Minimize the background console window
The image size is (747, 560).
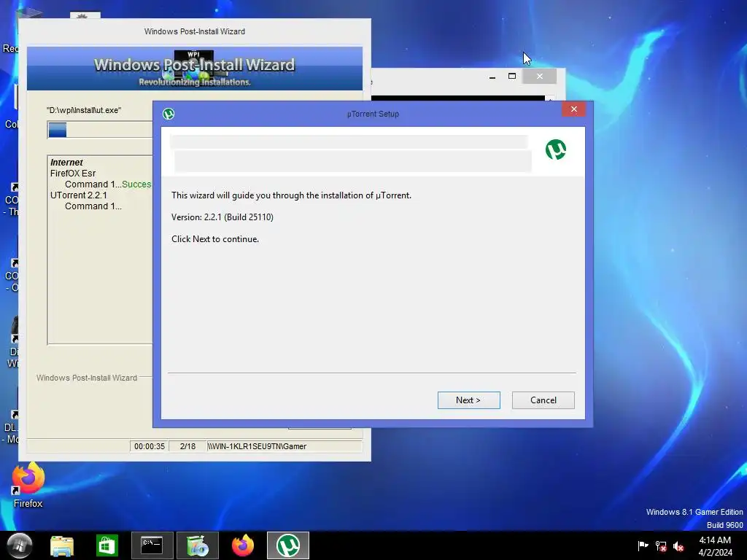pos(492,76)
